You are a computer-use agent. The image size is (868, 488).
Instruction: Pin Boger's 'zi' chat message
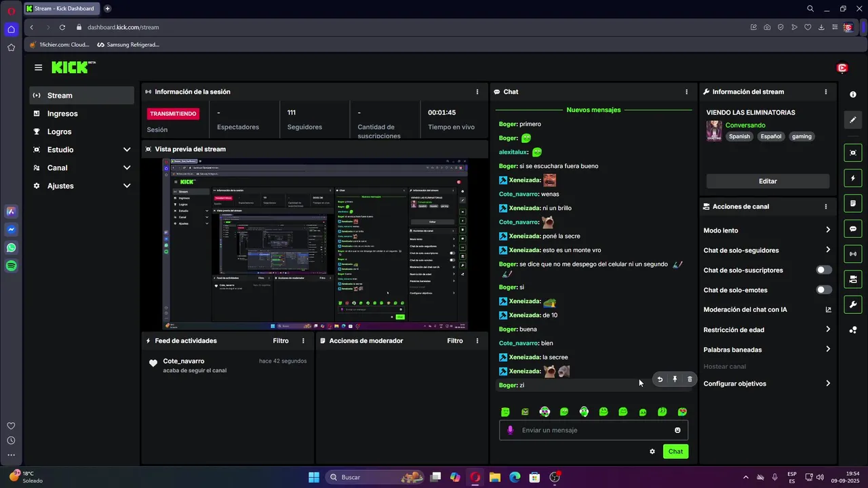click(675, 380)
